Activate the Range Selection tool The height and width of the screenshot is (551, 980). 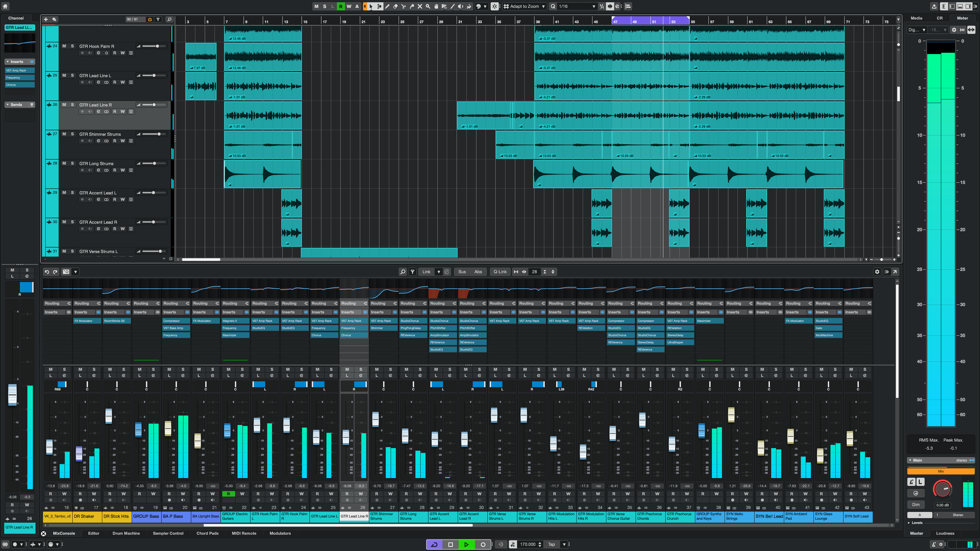coord(379,6)
